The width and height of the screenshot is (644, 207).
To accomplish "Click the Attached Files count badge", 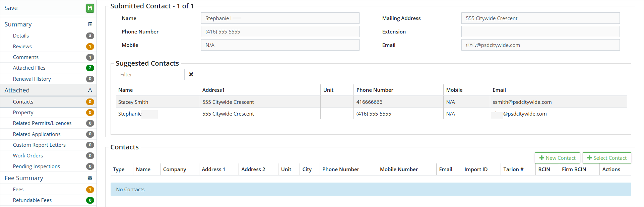I will (90, 68).
